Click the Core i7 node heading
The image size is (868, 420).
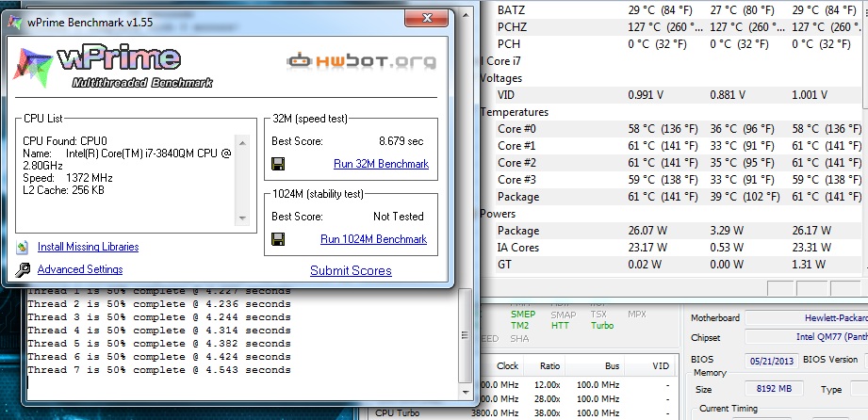[501, 61]
